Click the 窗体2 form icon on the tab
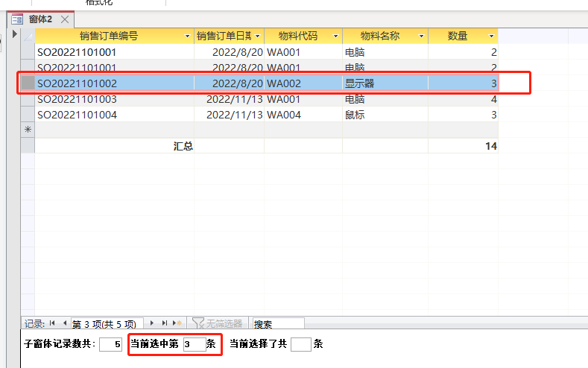The height and width of the screenshot is (368, 588). (x=17, y=19)
